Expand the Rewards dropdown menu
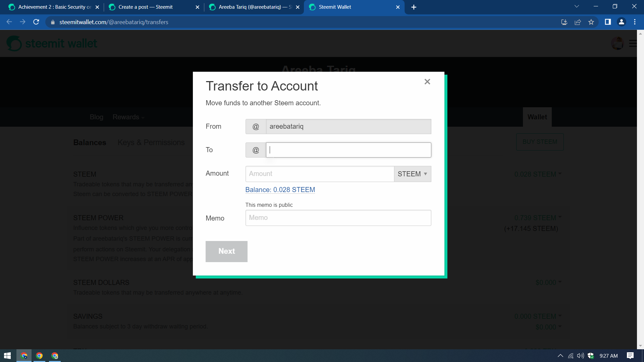Viewport: 644px width, 362px height. [x=128, y=117]
